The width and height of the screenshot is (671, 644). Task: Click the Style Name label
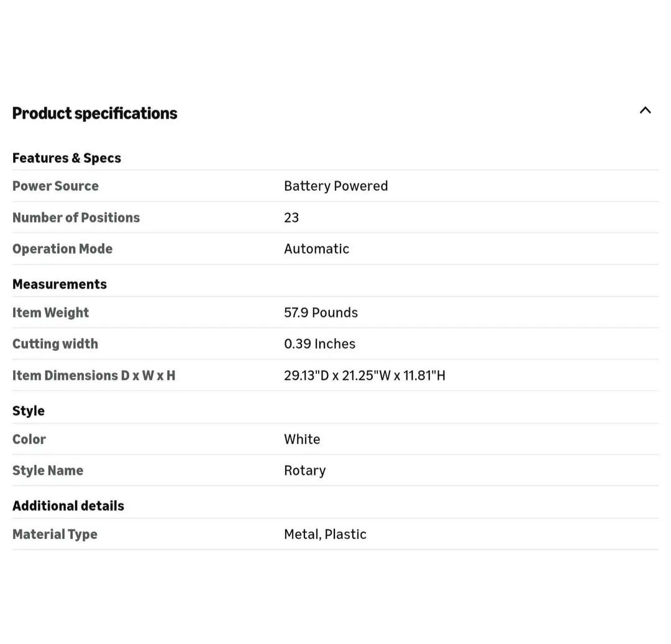tap(48, 470)
